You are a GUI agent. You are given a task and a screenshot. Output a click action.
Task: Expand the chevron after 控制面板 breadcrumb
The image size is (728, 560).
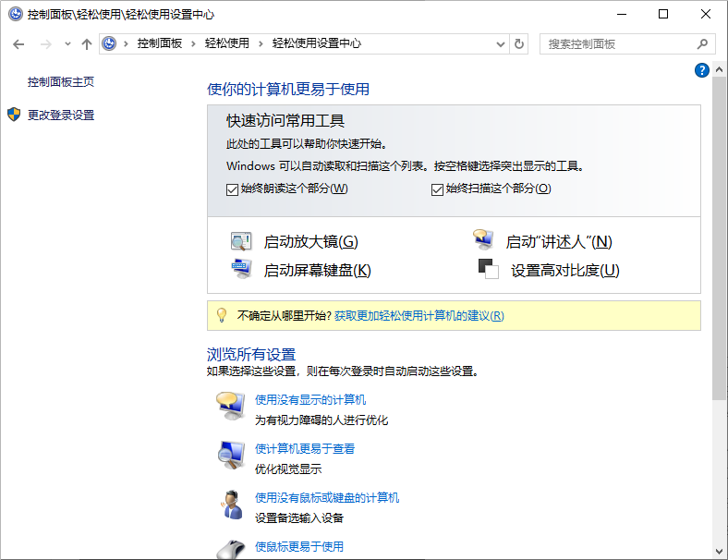point(193,44)
